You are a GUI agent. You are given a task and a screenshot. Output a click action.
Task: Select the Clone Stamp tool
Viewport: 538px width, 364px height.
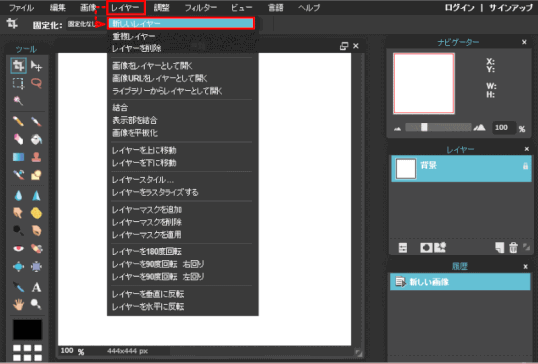[36, 157]
